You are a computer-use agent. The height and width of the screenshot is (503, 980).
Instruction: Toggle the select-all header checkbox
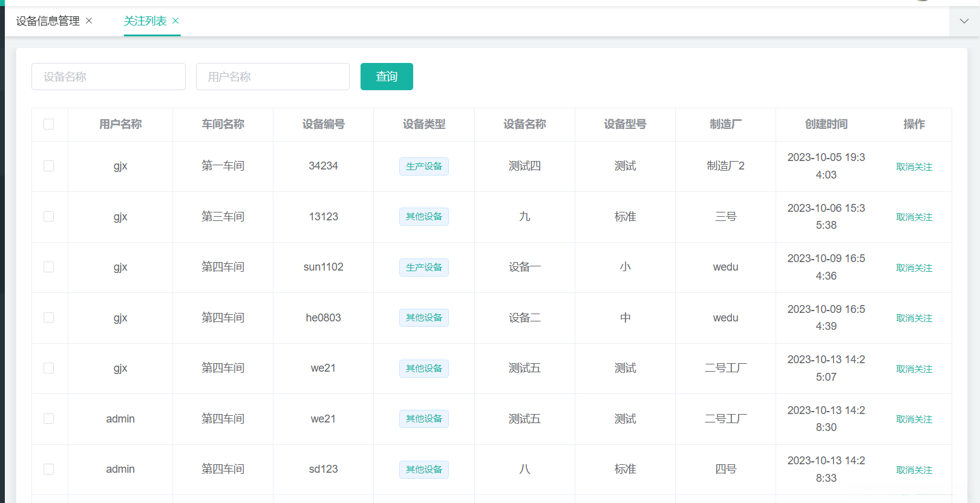49,124
